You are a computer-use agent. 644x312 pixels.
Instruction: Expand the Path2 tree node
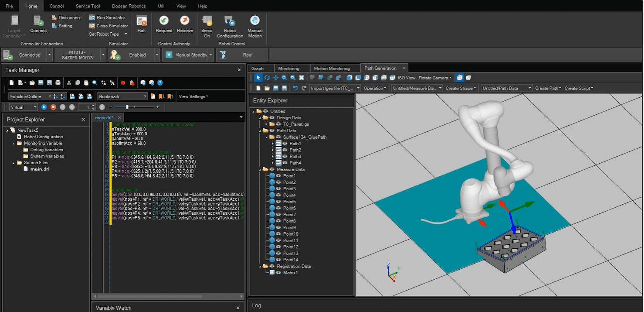coord(273,150)
